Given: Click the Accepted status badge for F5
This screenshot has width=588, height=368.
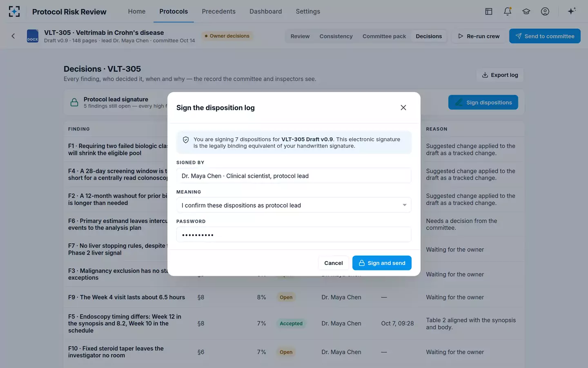Looking at the screenshot, I should point(291,323).
